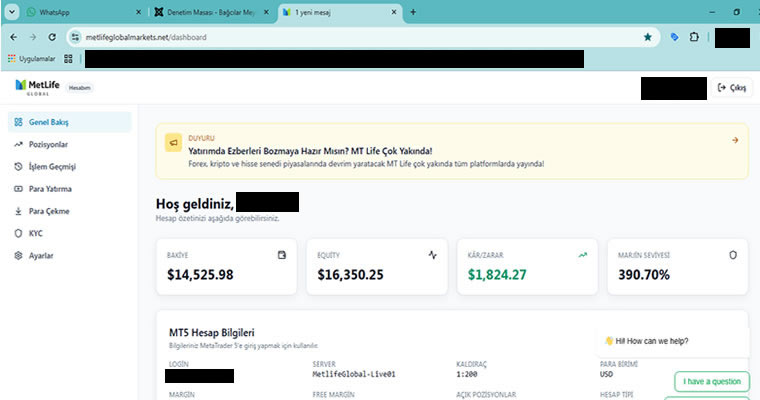Viewport: 760px width, 400px height.
Task: Click the balance value $14,525.98
Action: pos(200,275)
